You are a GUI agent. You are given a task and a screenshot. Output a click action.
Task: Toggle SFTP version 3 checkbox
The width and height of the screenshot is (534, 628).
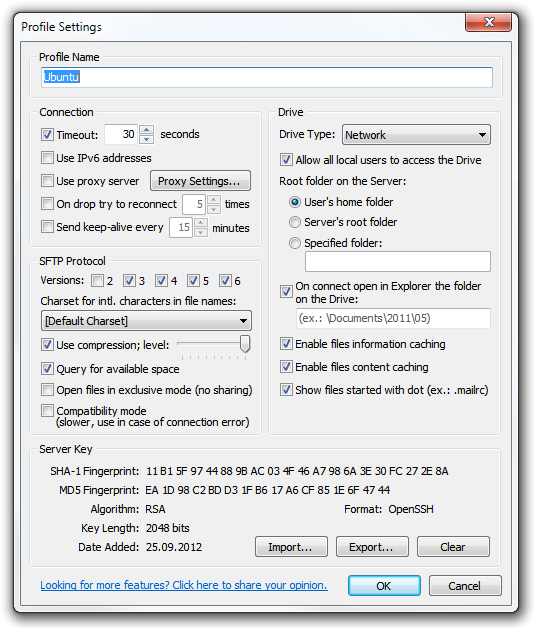[x=129, y=281]
